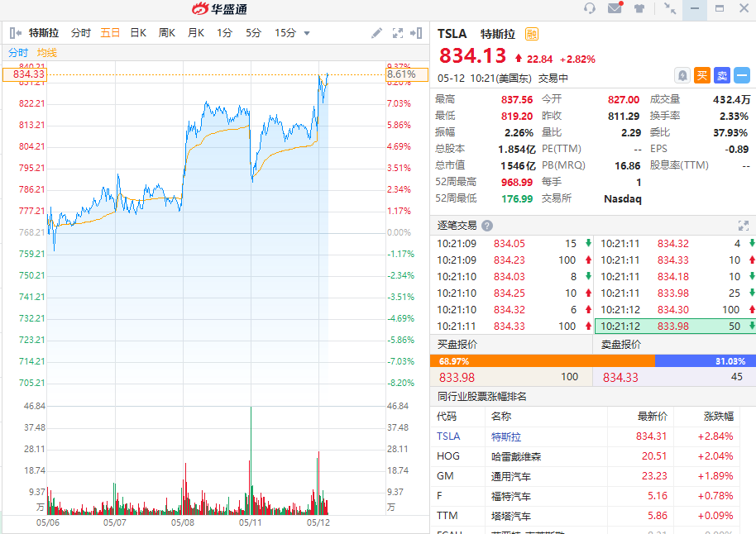Select trade row 10:21:09 834.05

pos(511,243)
